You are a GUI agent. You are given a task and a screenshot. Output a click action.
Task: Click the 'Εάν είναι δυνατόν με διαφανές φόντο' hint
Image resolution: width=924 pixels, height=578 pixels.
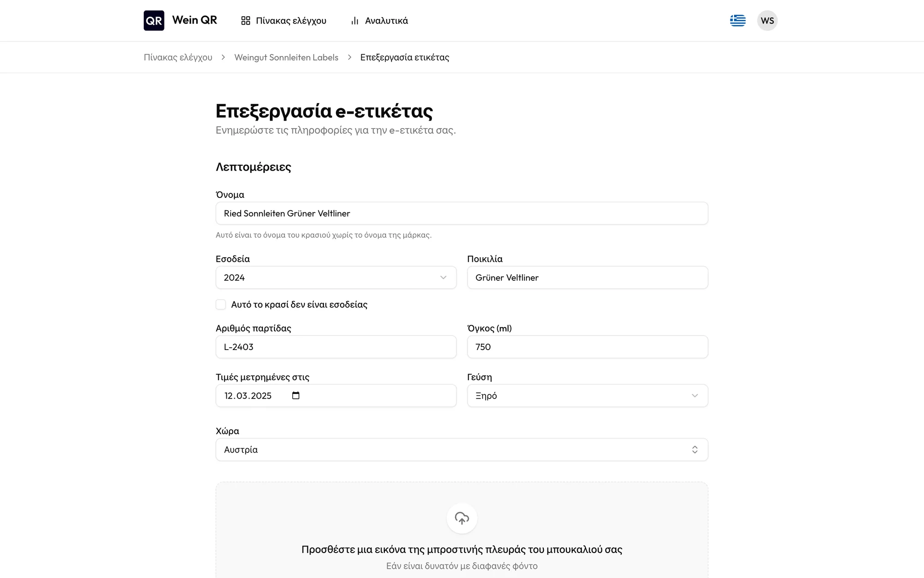coord(462,566)
